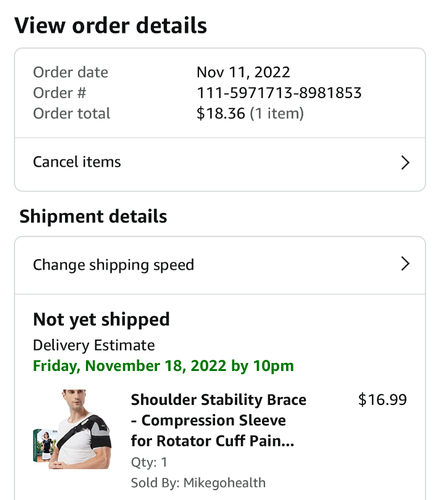The height and width of the screenshot is (500, 440).
Task: Tap the Order total $18.36 value
Action: coord(221,114)
